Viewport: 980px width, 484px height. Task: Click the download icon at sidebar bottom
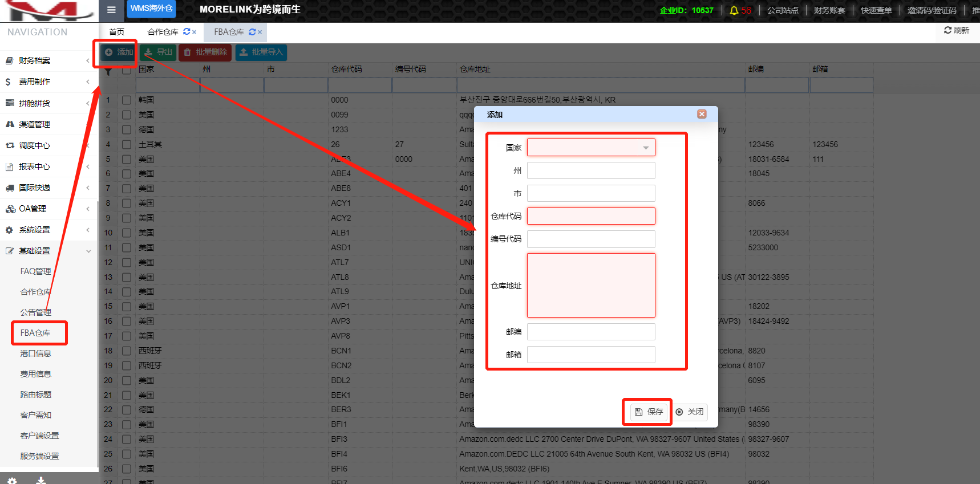tap(41, 480)
